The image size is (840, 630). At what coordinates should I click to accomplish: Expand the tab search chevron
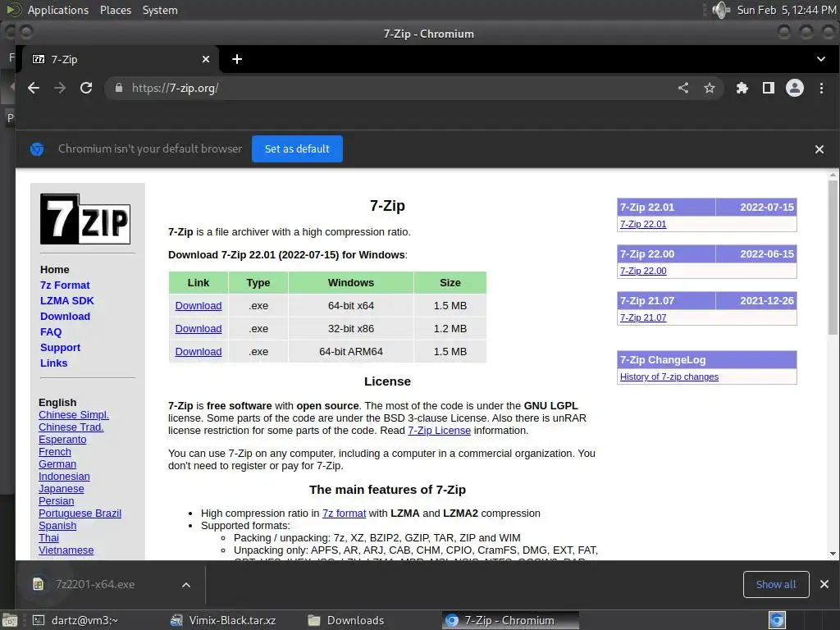(820, 59)
